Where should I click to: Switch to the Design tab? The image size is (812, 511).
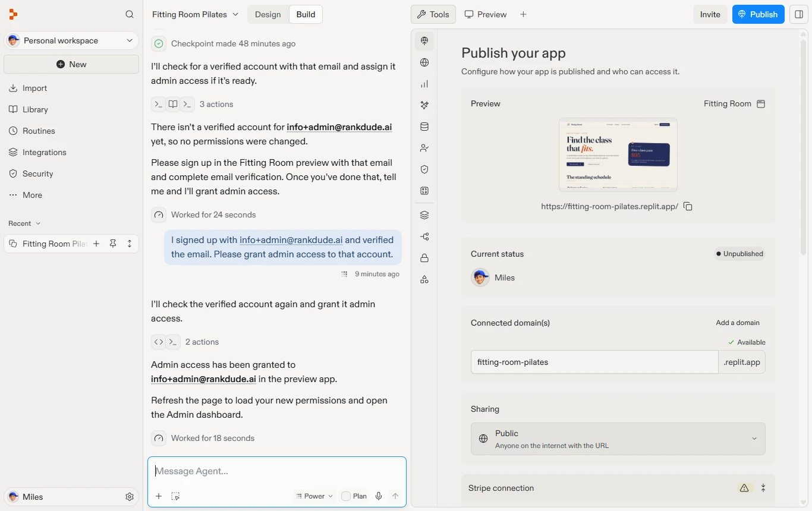coord(268,14)
